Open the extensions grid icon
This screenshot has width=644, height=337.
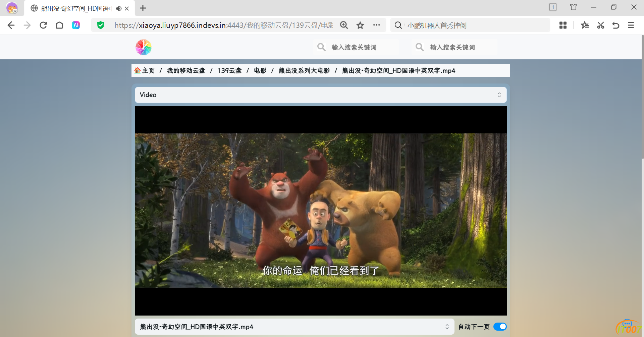[x=563, y=25]
